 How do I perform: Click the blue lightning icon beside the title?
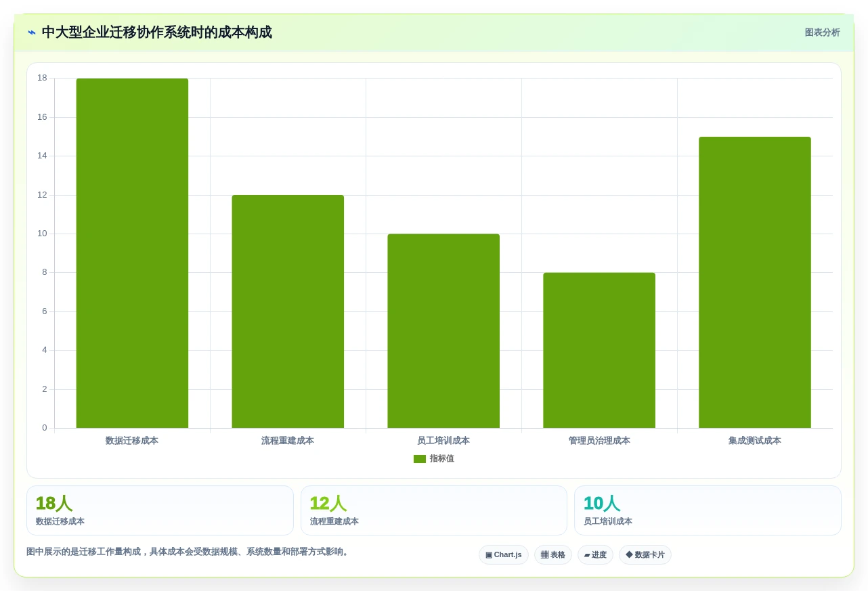pos(32,32)
